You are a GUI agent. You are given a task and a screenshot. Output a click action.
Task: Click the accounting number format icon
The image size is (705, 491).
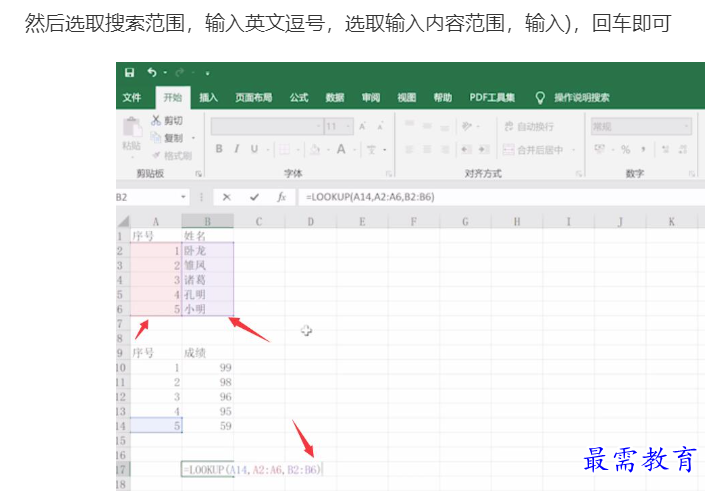point(600,149)
